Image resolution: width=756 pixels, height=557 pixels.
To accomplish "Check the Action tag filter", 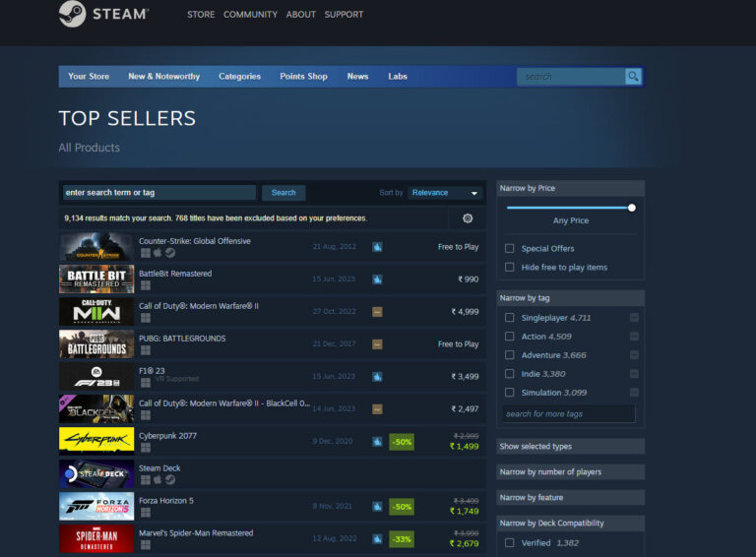I will click(509, 337).
